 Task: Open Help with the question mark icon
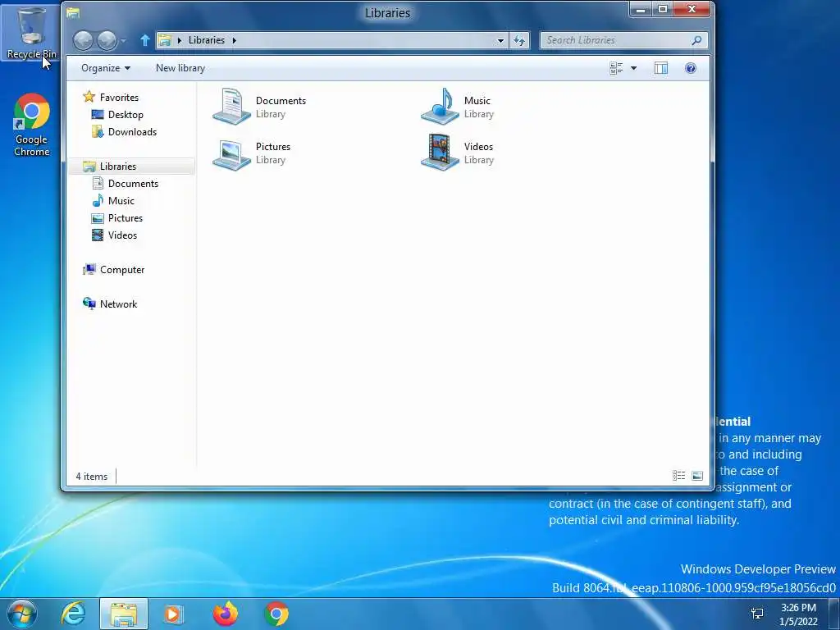point(691,68)
